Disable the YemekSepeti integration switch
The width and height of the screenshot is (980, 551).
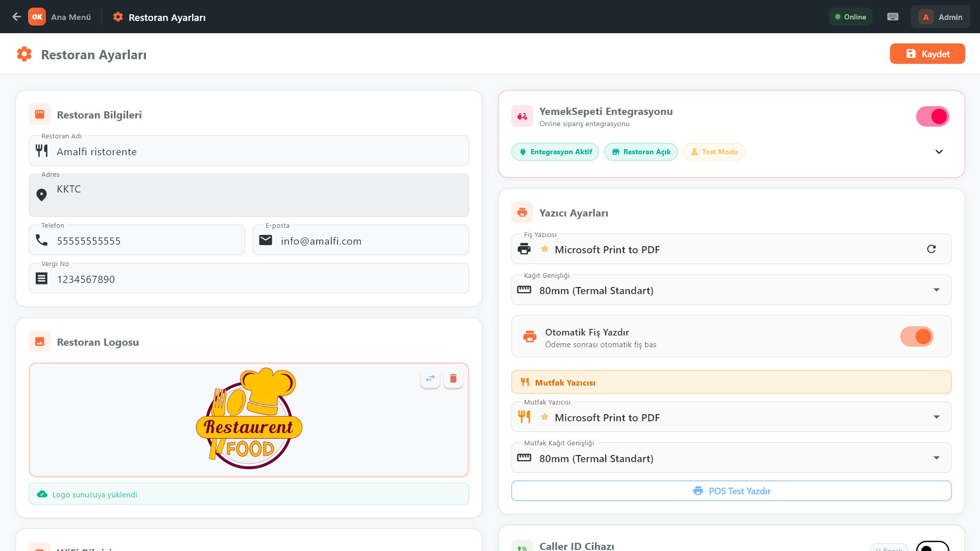pyautogui.click(x=932, y=116)
